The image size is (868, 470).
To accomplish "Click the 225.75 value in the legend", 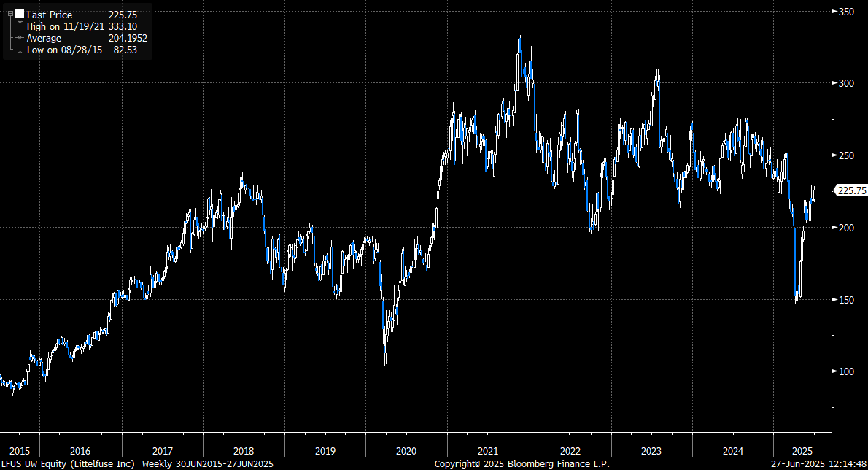I will (x=123, y=15).
